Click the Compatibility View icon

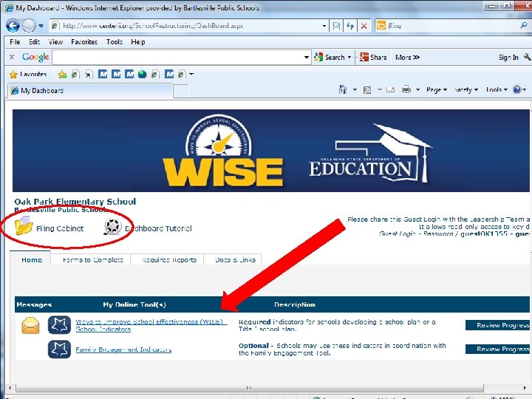tap(336, 26)
